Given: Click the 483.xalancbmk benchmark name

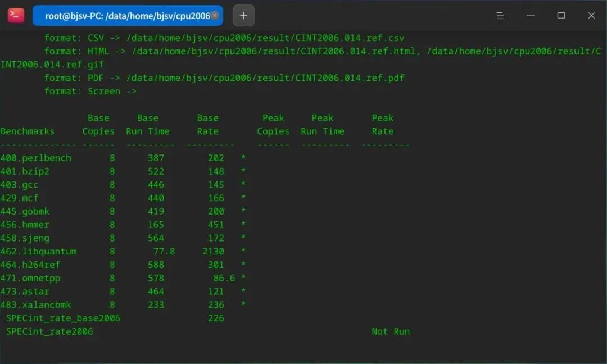Looking at the screenshot, I should 35,305.
